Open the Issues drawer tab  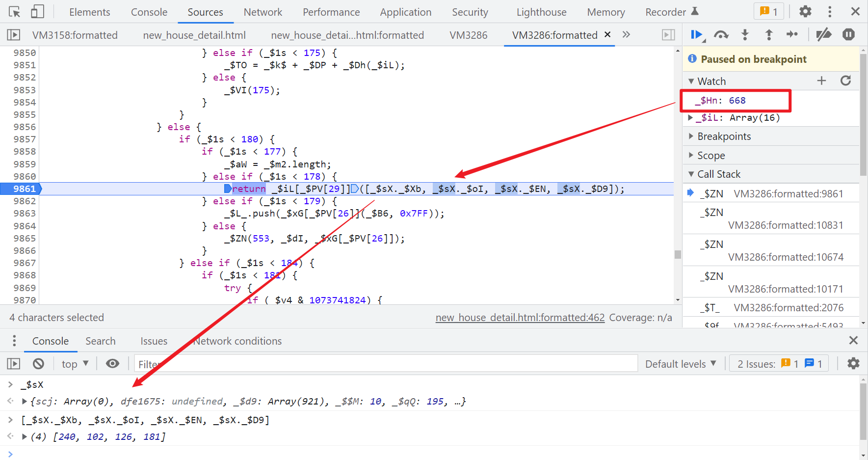click(154, 341)
